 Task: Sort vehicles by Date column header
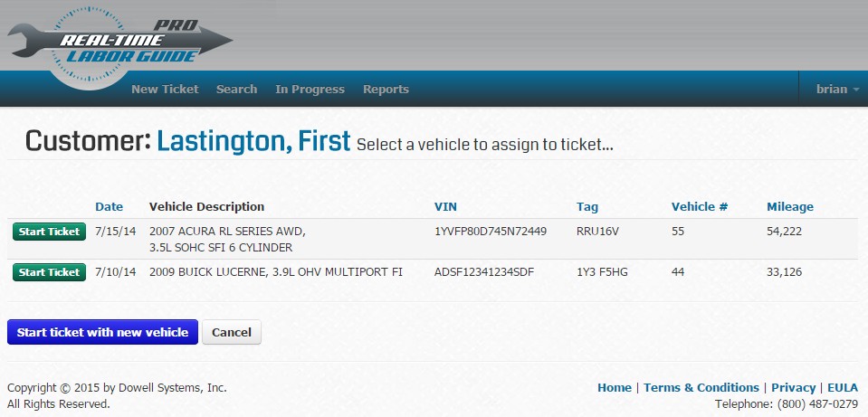coord(109,207)
